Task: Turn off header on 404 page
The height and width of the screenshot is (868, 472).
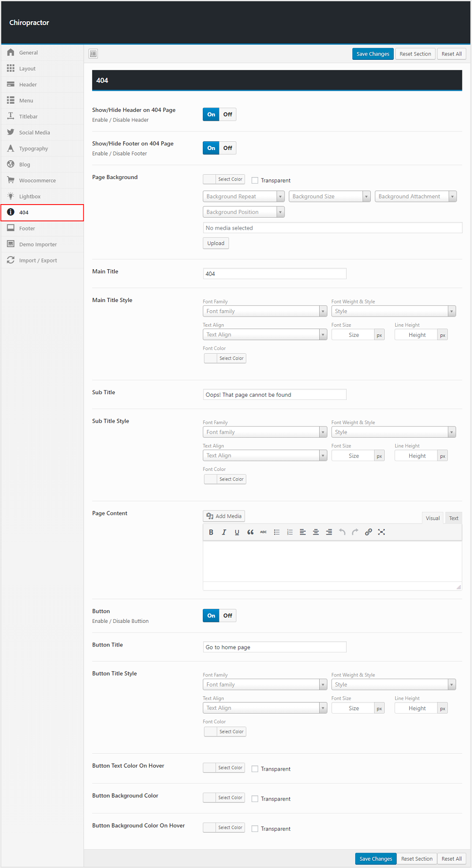Action: point(228,114)
